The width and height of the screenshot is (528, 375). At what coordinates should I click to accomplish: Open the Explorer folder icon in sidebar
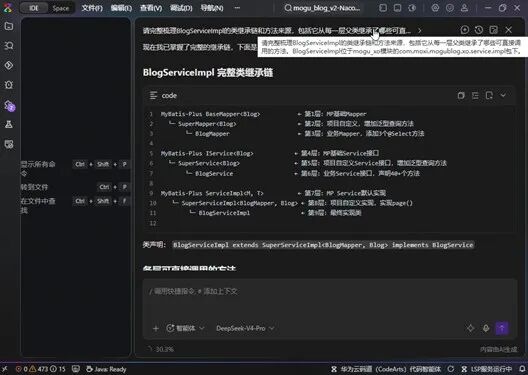pyautogui.click(x=9, y=26)
